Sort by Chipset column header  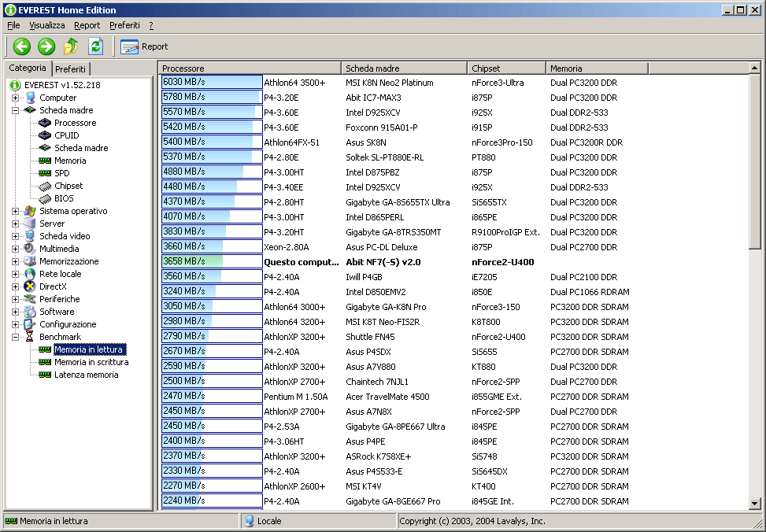tap(506, 68)
